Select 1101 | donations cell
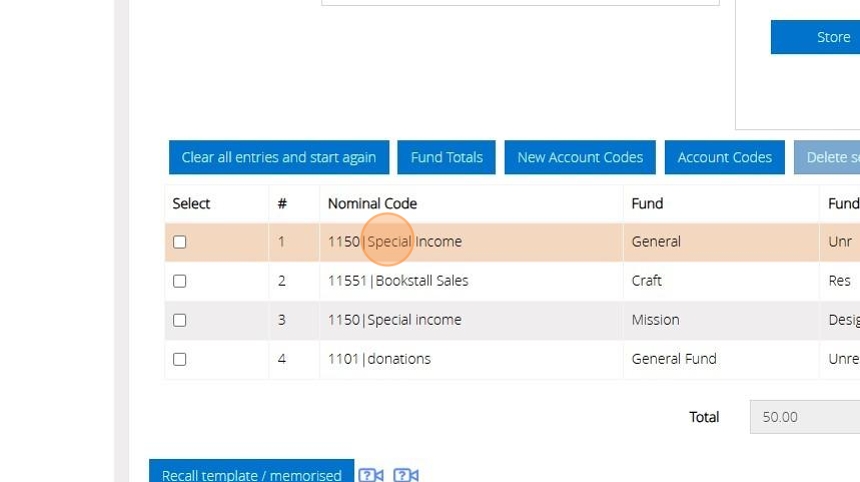 tap(471, 359)
